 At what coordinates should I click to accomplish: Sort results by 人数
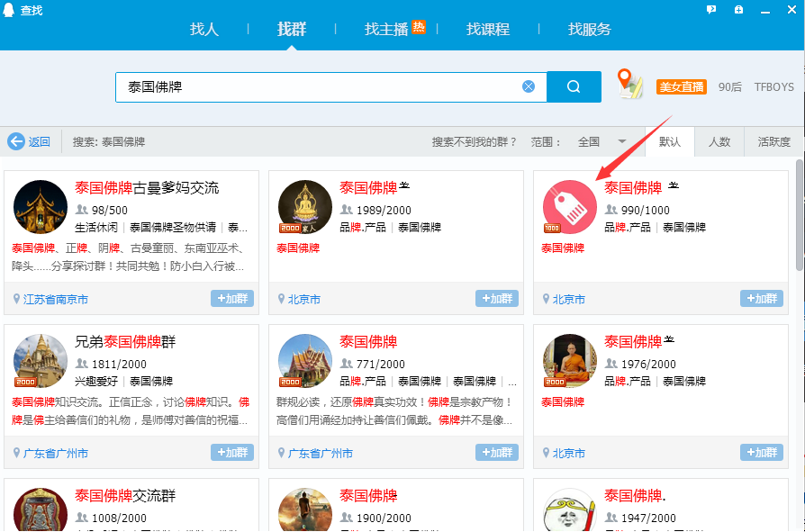[x=719, y=141]
